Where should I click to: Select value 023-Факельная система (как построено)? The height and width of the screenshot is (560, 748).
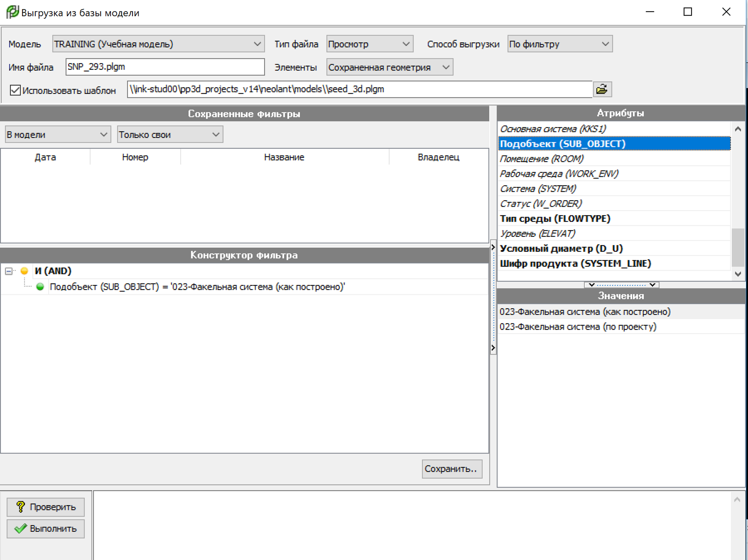click(x=621, y=311)
